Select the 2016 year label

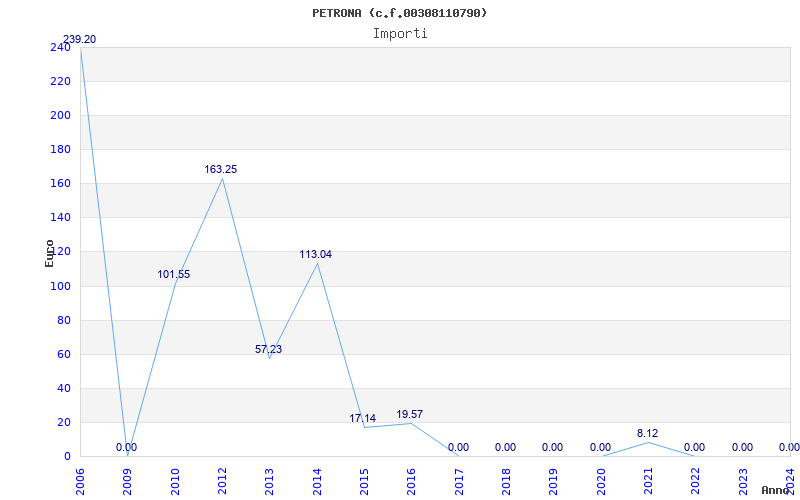coord(412,482)
